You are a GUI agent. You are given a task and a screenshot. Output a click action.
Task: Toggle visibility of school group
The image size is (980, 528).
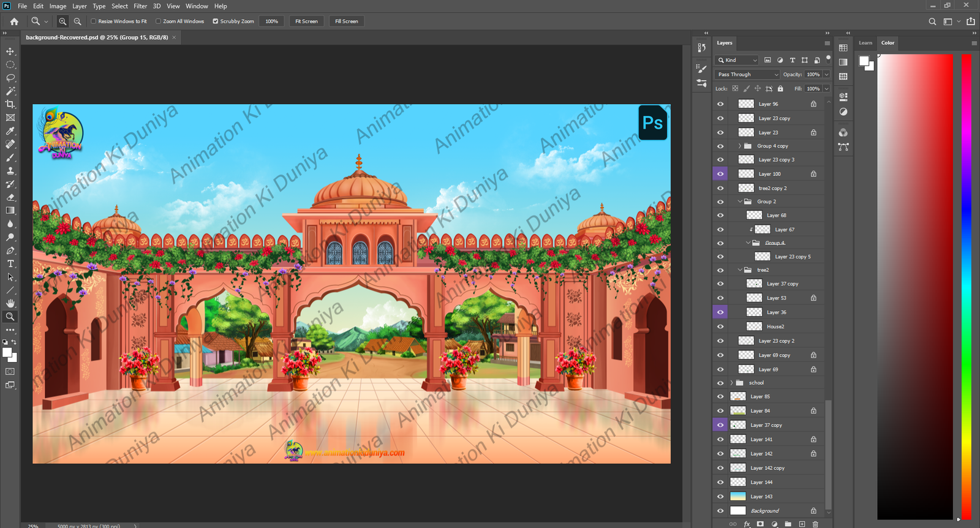720,383
